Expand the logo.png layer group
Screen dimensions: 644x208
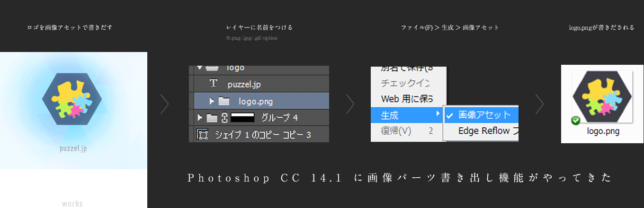pyautogui.click(x=212, y=101)
